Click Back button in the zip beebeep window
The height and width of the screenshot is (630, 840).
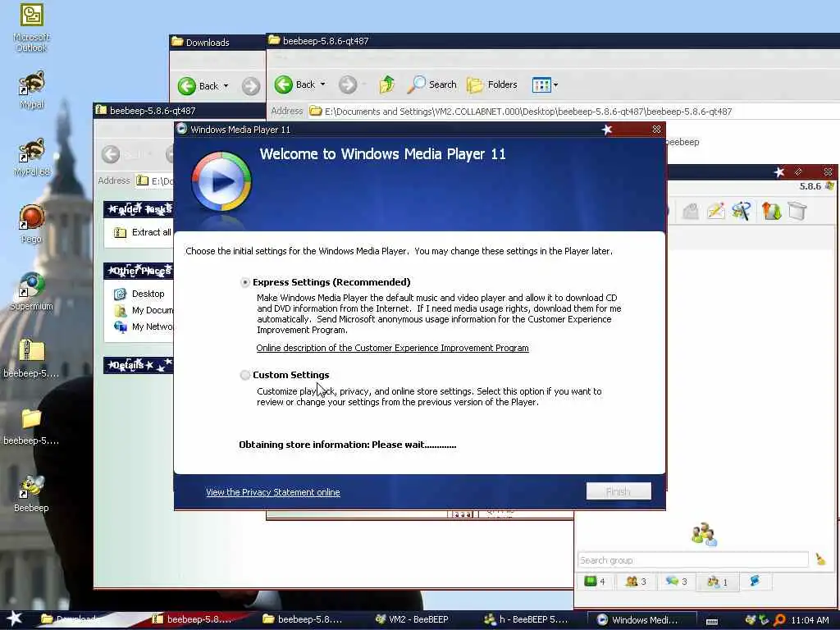(111, 154)
